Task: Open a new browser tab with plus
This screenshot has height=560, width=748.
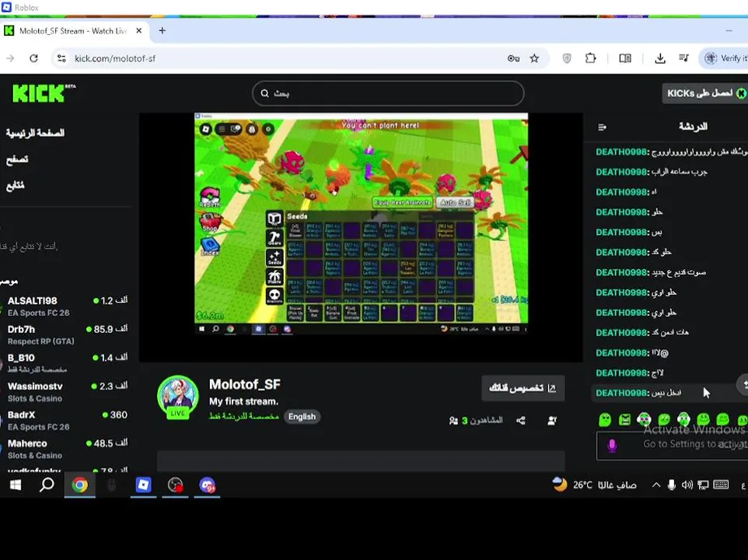Action: point(163,30)
